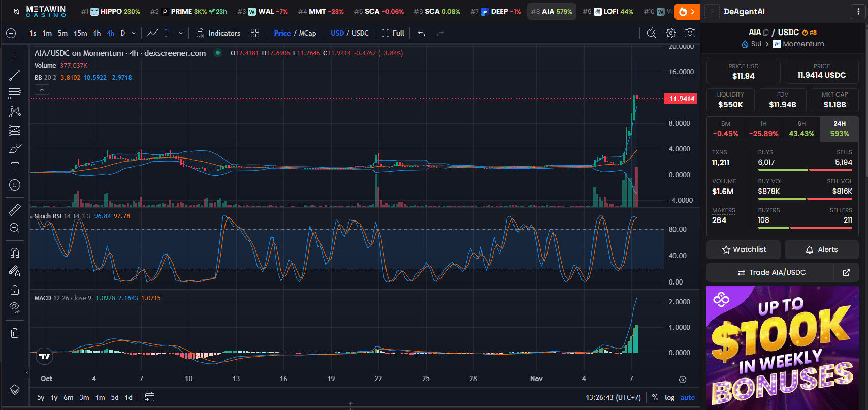The height and width of the screenshot is (410, 868).
Task: Set chart range to 5y
Action: click(x=41, y=397)
